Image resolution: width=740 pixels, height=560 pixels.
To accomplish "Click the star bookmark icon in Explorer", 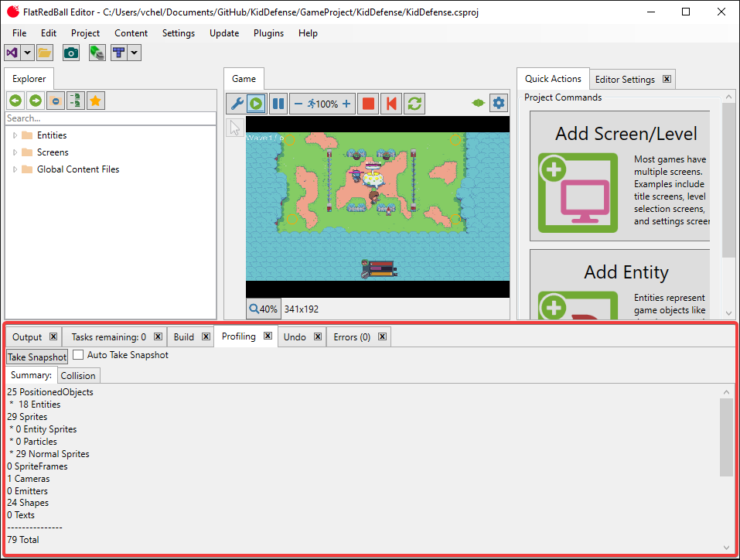I will [95, 101].
